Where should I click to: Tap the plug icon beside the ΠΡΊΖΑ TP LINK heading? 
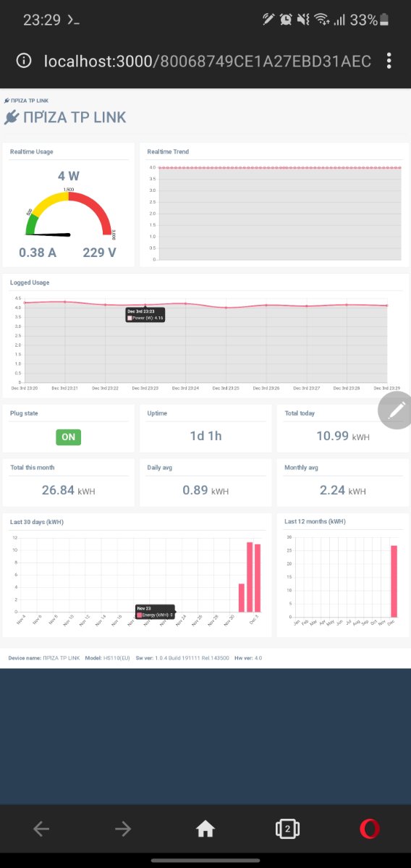(11, 117)
